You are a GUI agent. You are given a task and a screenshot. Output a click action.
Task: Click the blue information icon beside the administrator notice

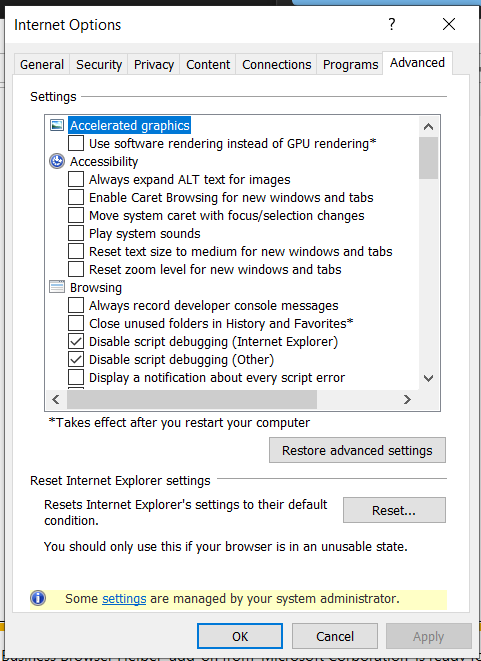[x=38, y=598]
